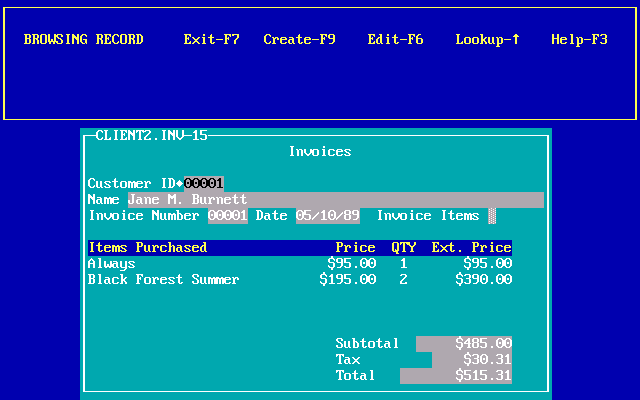Click the Invoices form heading
This screenshot has height=400, width=640.
click(x=320, y=151)
